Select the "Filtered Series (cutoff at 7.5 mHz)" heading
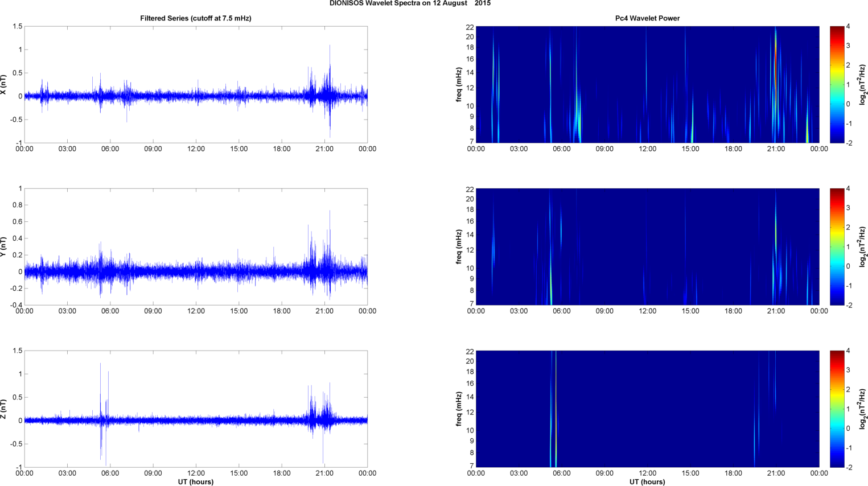The height and width of the screenshot is (486, 868). 196,18
